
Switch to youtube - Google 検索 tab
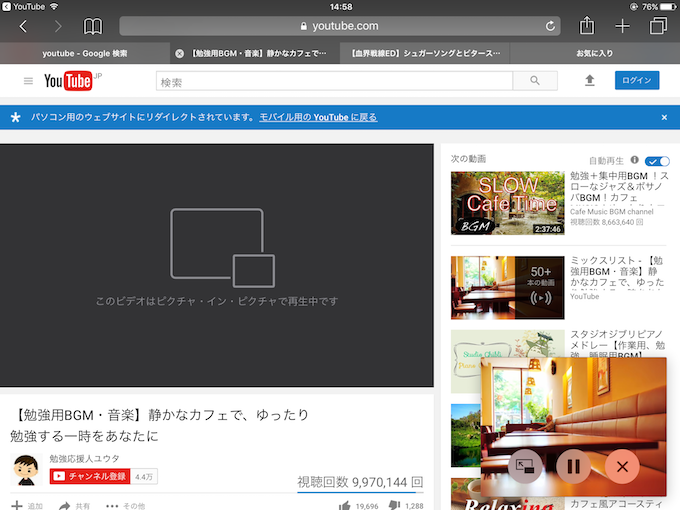coord(85,53)
